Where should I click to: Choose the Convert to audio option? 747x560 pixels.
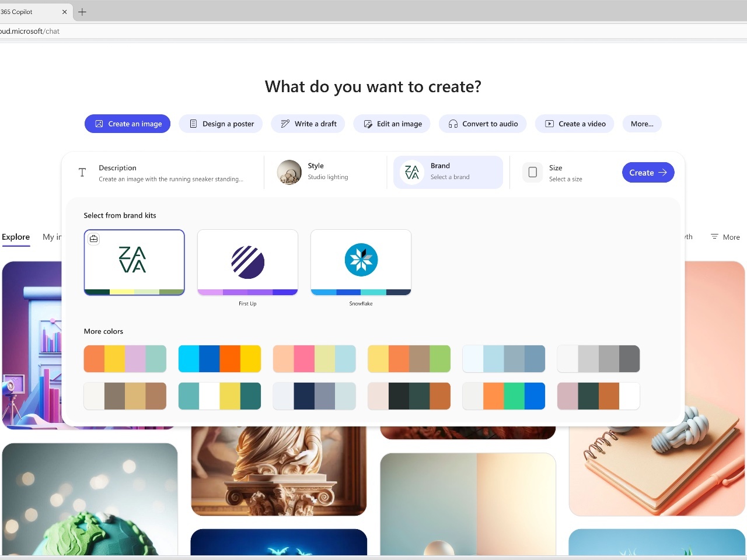pyautogui.click(x=483, y=124)
